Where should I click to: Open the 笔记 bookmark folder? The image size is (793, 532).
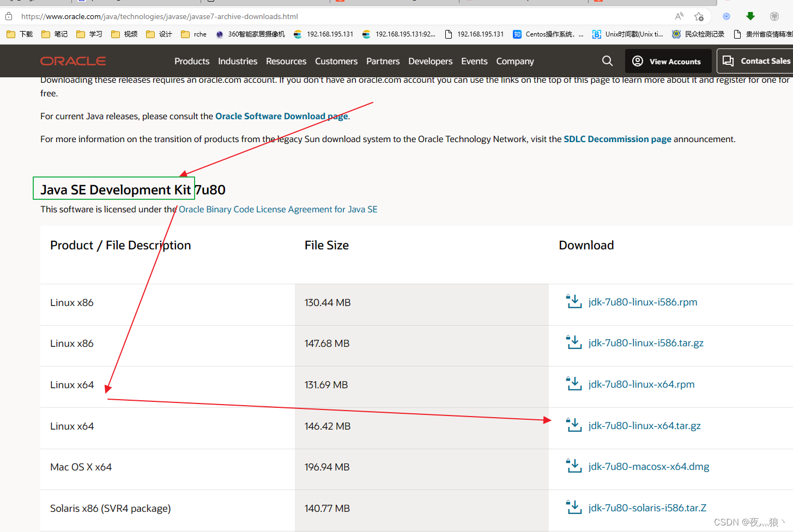coord(55,34)
